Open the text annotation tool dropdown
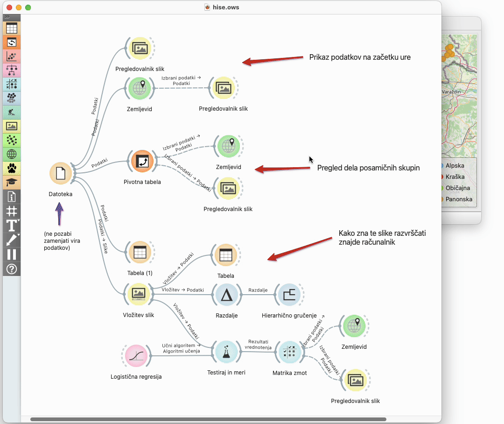Viewport: 504px width, 424px height. pos(12,225)
